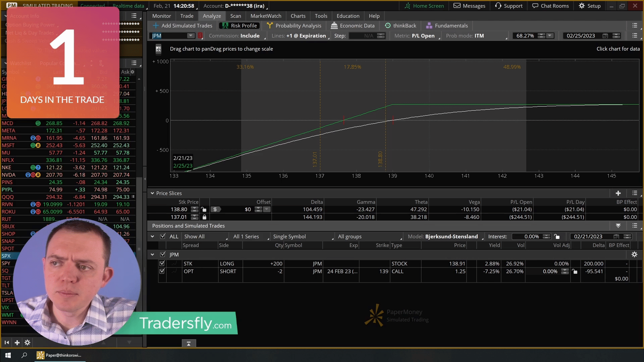Image resolution: width=644 pixels, height=362 pixels.
Task: Open Fundamentals section
Action: point(447,25)
